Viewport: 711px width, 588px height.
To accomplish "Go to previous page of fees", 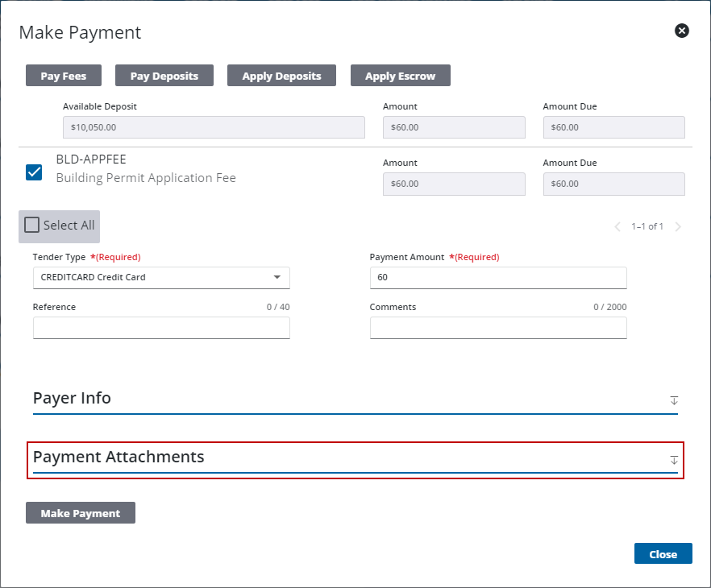I will tap(617, 226).
